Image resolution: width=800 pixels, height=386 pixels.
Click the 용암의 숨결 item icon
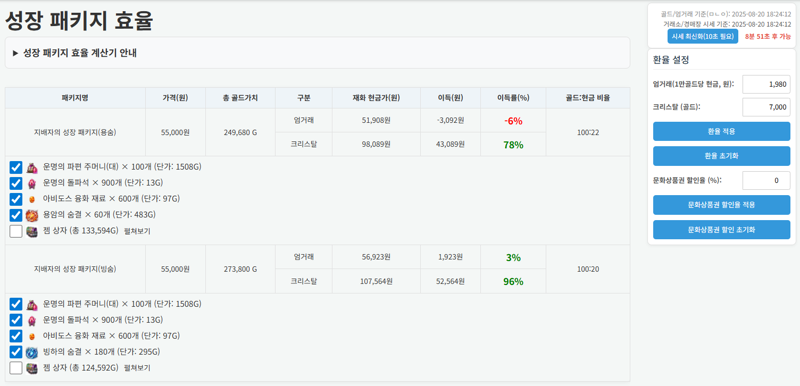[x=32, y=215]
